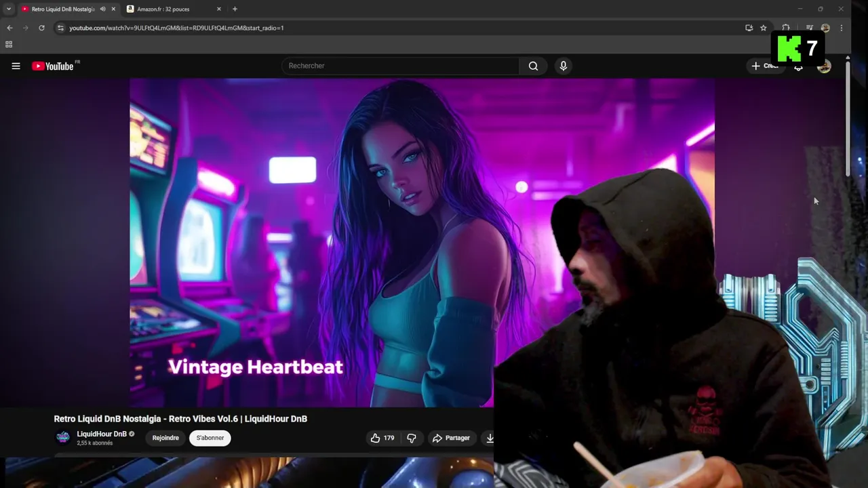This screenshot has height=488, width=868.
Task: Click the Rejoindre button
Action: [x=165, y=438]
